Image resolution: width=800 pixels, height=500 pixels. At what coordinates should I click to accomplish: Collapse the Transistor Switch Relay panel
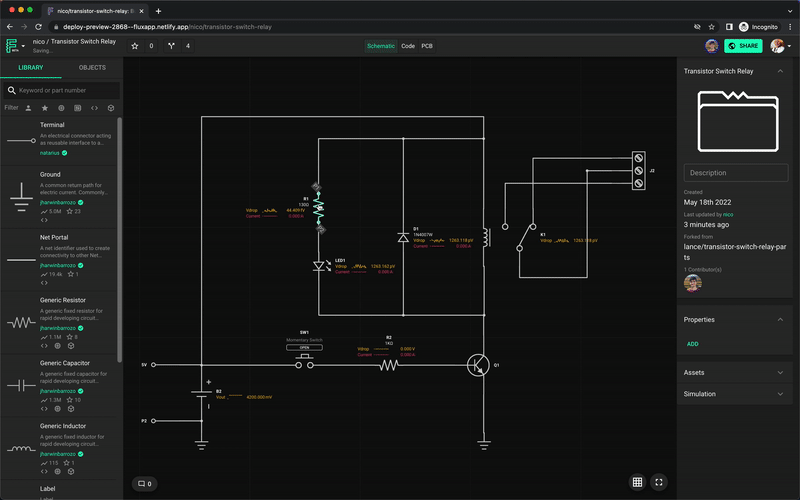tap(780, 71)
